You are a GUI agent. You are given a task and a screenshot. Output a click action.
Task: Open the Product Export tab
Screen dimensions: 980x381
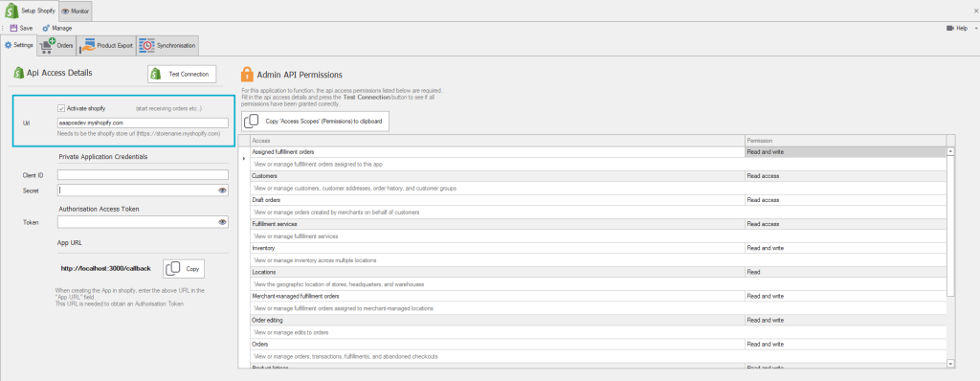click(x=106, y=46)
